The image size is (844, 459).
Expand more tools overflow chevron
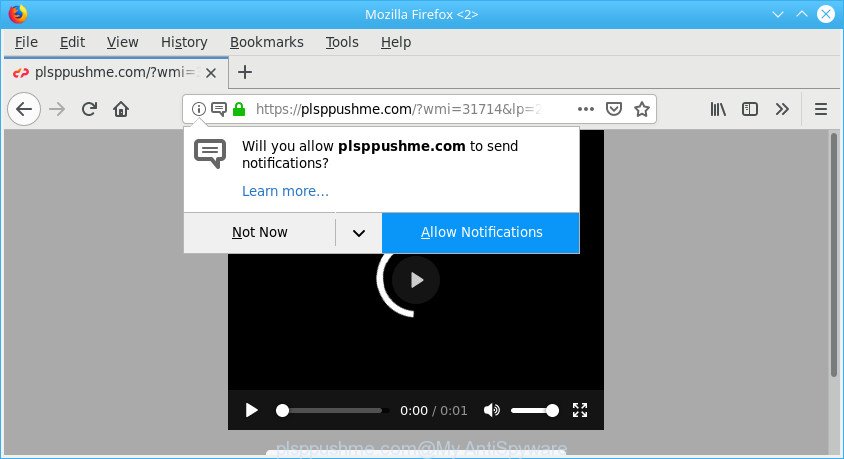[782, 109]
